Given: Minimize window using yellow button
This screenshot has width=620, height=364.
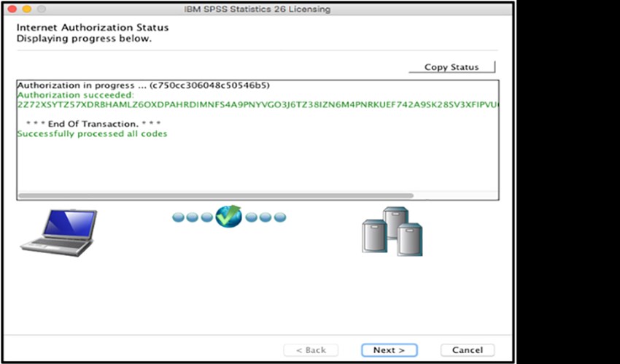Looking at the screenshot, I should tap(27, 9).
